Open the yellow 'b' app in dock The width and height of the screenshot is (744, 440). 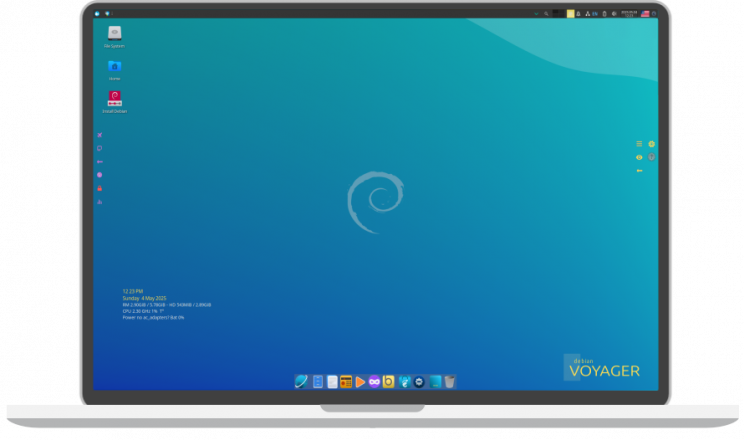[x=388, y=382]
